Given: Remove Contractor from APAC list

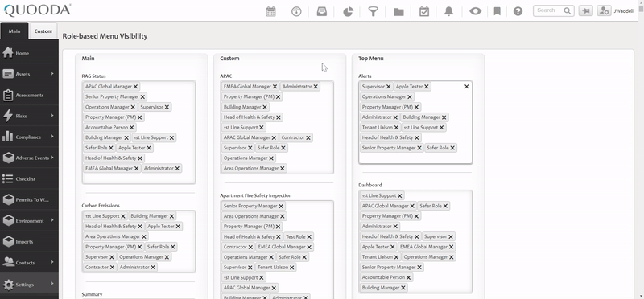Looking at the screenshot, I should pyautogui.click(x=308, y=137).
